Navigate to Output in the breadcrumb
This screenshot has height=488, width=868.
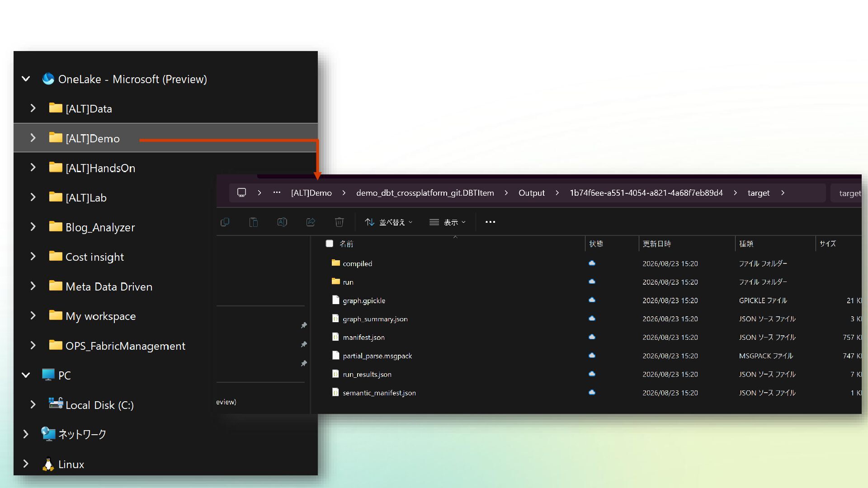tap(532, 193)
